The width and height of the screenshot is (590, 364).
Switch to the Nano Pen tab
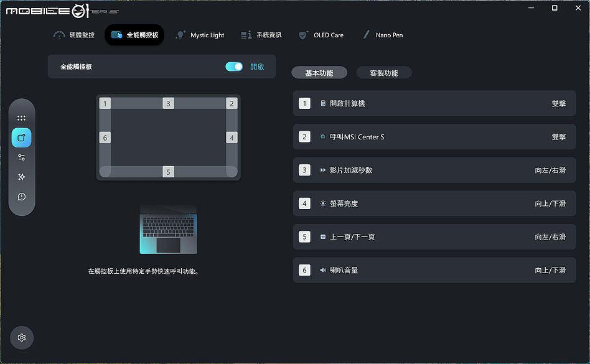383,35
